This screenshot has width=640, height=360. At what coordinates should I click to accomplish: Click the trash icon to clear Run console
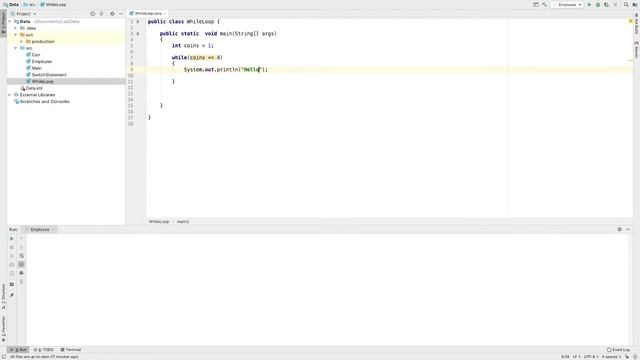(x=21, y=282)
